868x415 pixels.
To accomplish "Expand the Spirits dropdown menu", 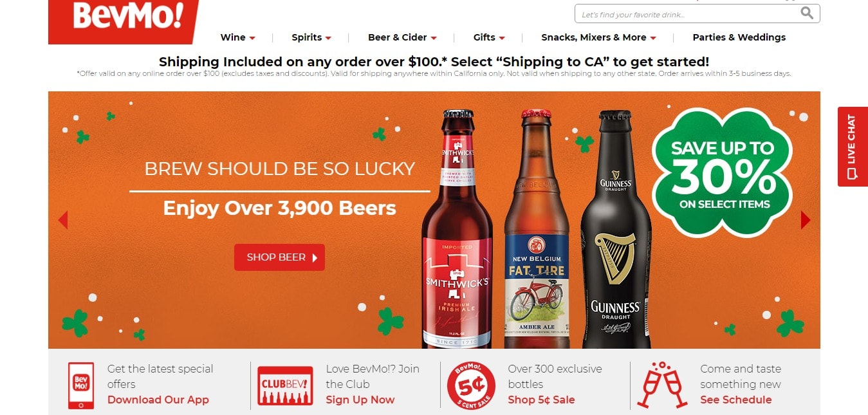I will pos(311,37).
